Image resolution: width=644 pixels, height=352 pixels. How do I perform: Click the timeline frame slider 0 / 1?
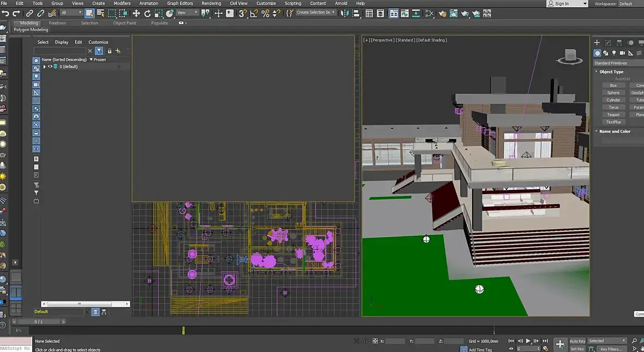click(x=38, y=321)
